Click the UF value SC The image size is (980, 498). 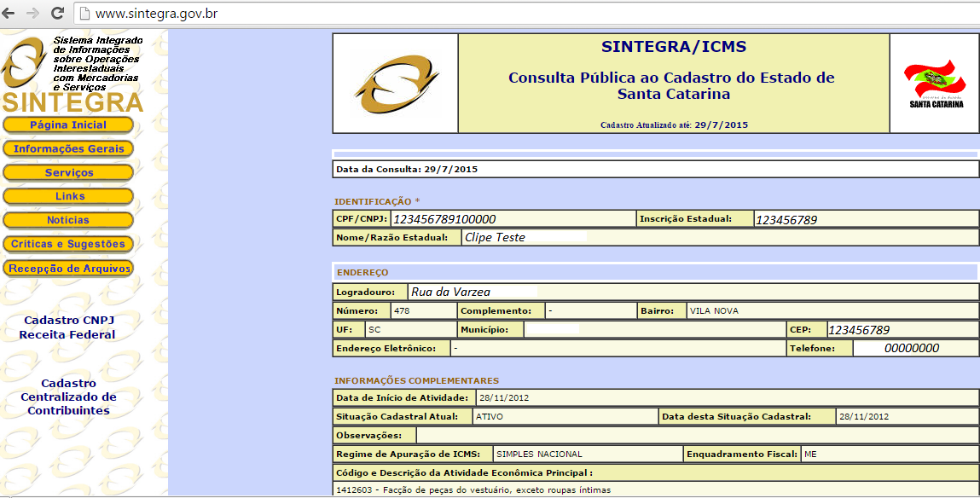point(374,329)
